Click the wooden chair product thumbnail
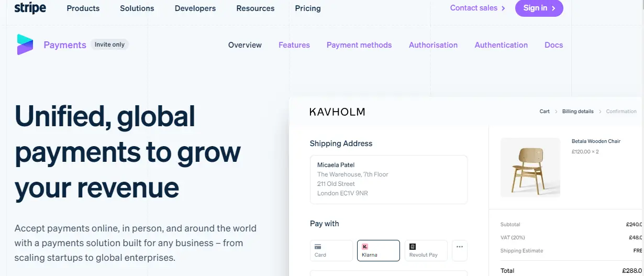The width and height of the screenshot is (644, 276). [x=530, y=168]
